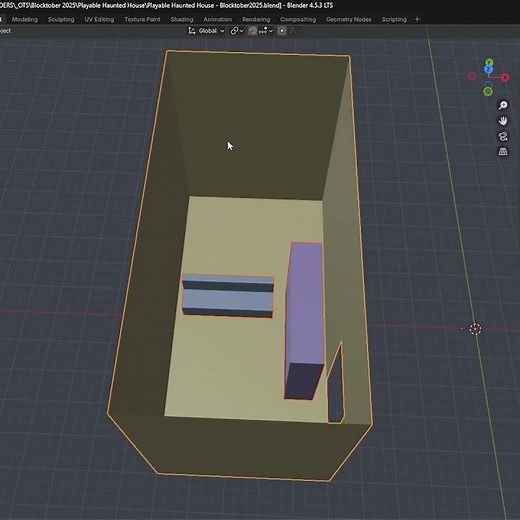Click the 3D cursor in viewport
This screenshot has width=520, height=520.
pyautogui.click(x=475, y=329)
